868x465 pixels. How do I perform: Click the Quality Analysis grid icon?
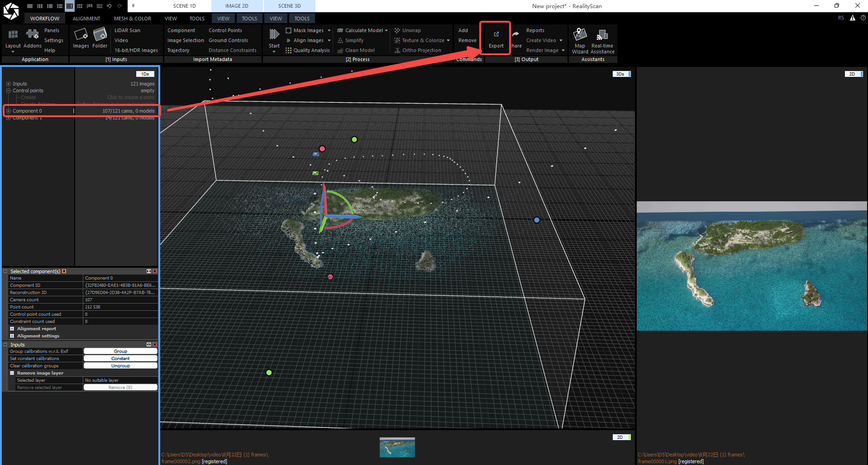pos(288,50)
